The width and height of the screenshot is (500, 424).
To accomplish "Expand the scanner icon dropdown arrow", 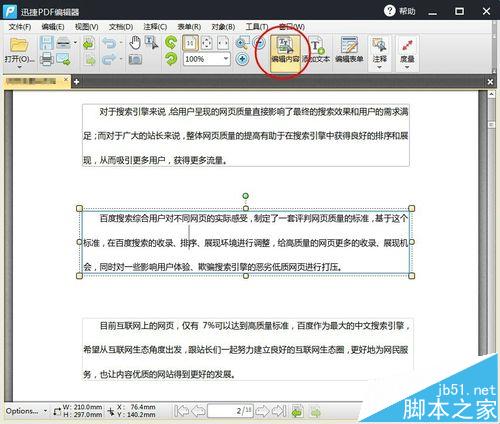I will [x=75, y=43].
